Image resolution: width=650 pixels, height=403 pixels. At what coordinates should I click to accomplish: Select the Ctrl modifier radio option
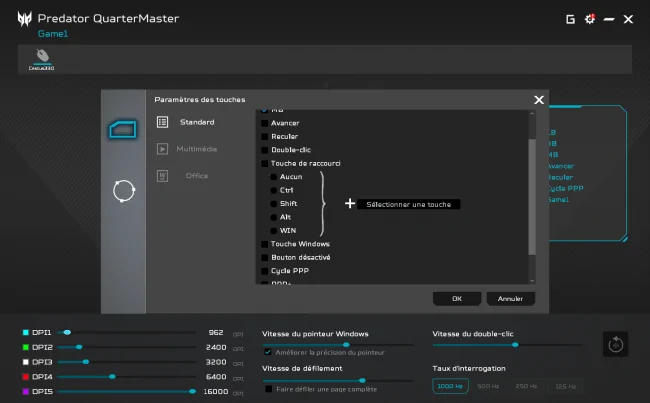pos(274,190)
